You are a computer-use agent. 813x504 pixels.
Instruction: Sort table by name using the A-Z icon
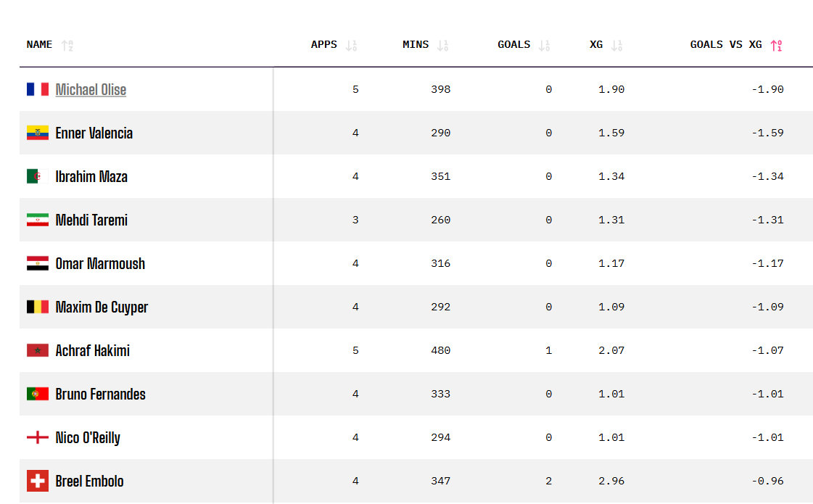(x=67, y=46)
